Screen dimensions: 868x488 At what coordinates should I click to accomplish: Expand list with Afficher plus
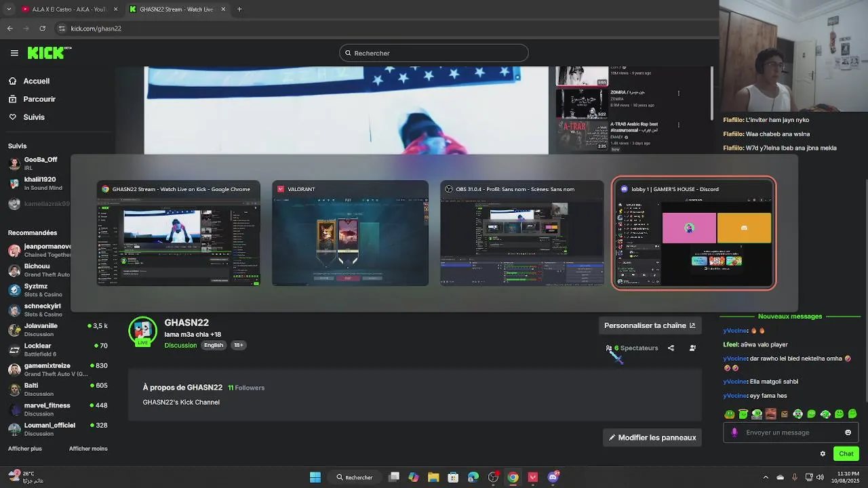click(x=25, y=449)
